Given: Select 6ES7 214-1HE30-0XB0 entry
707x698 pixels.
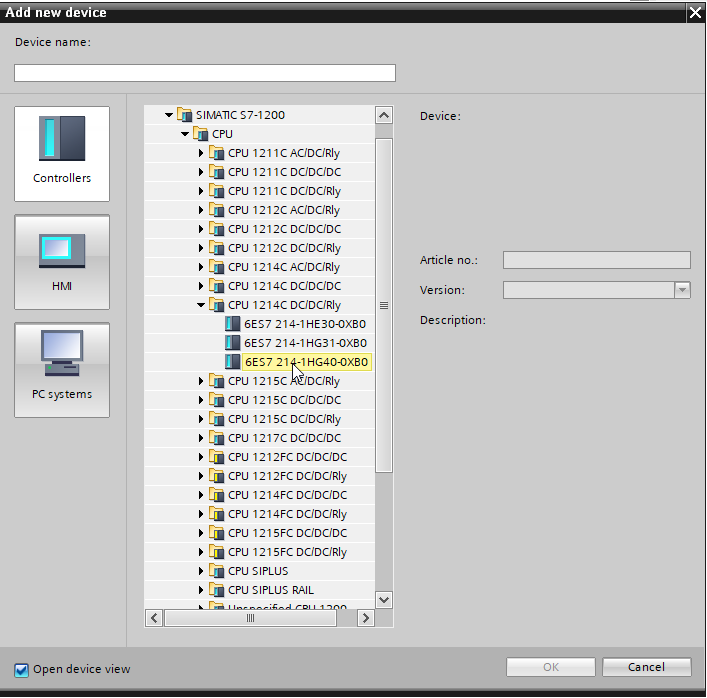Looking at the screenshot, I should tap(305, 324).
